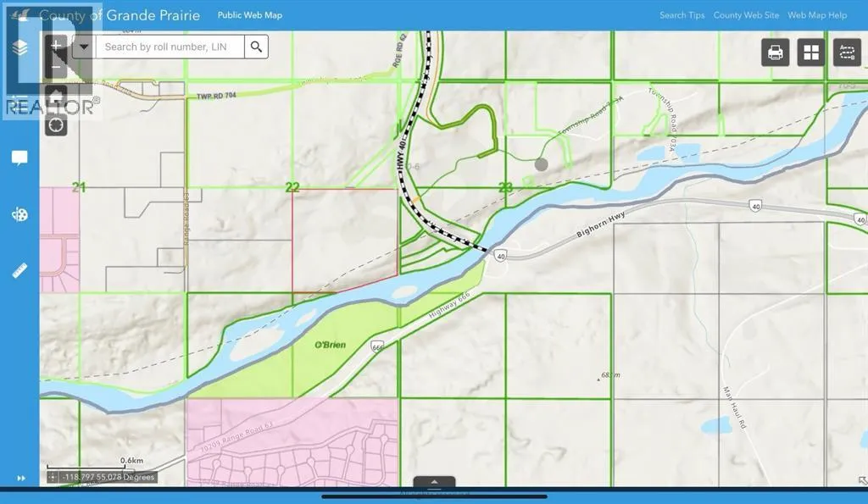Open the Search Tips link

[x=682, y=15]
